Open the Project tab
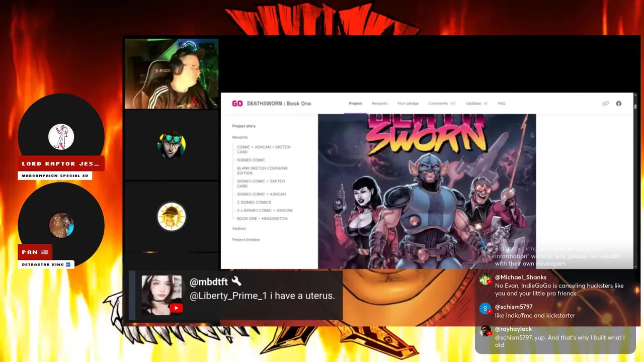644x362 pixels. (355, 104)
